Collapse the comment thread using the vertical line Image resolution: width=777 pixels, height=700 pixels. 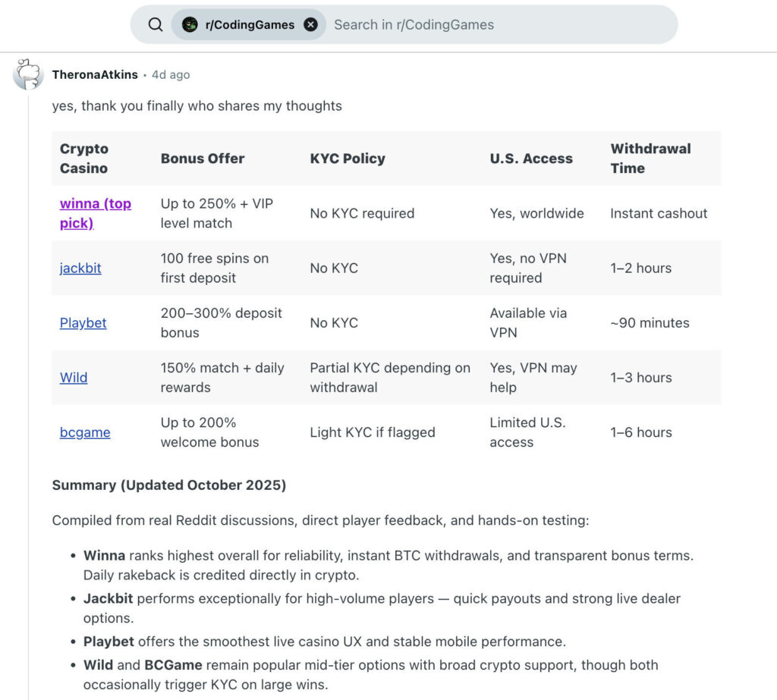28,379
